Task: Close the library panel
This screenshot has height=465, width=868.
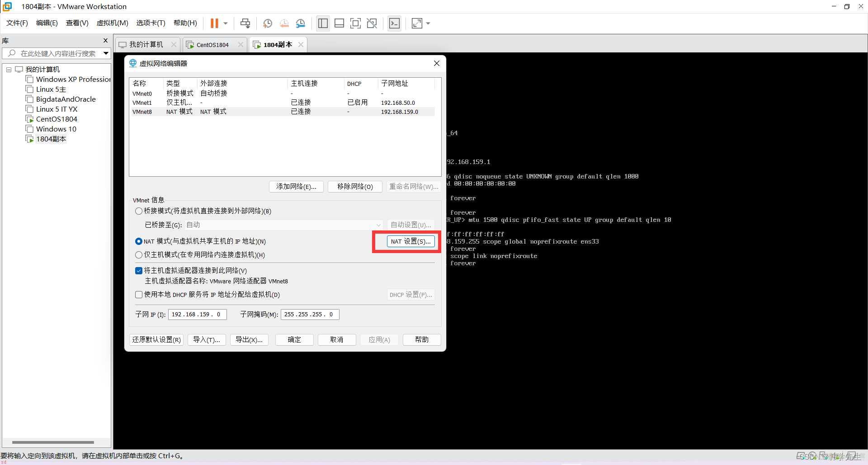Action: tap(105, 41)
